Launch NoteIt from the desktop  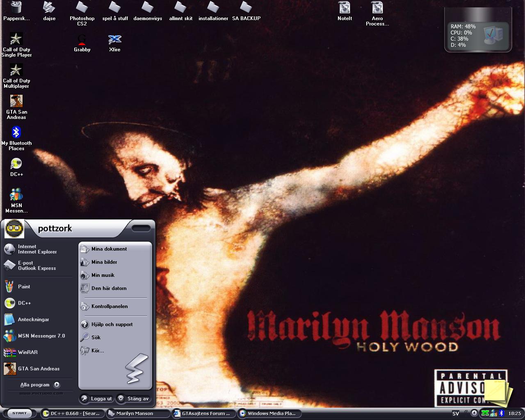point(345,11)
